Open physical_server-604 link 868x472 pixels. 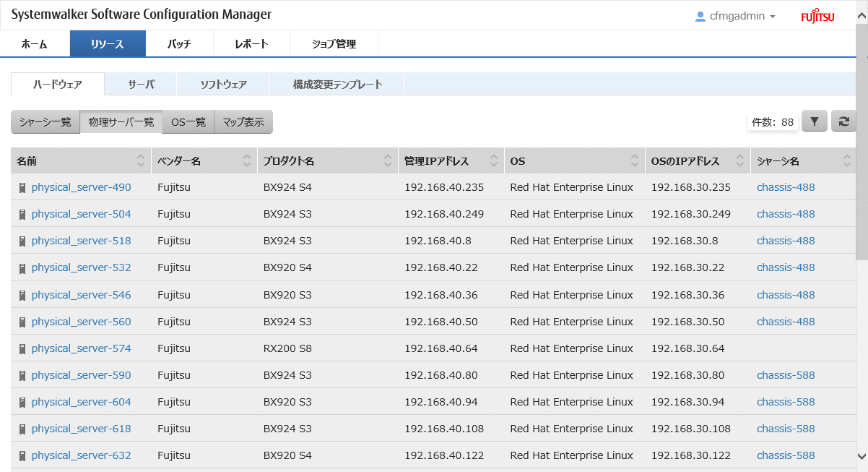(81, 401)
